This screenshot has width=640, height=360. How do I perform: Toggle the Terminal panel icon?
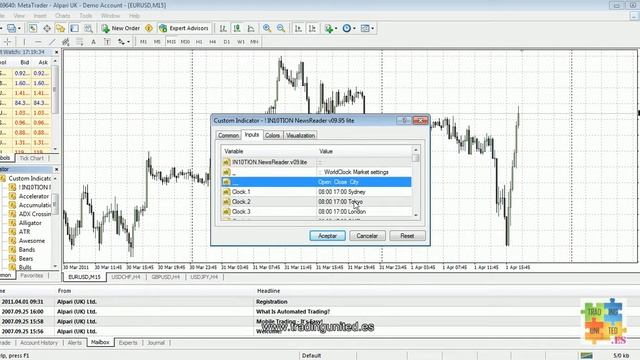pos(74,28)
